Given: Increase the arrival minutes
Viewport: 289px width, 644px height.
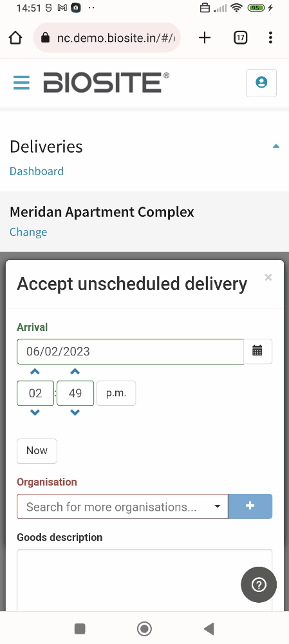Looking at the screenshot, I should 75,372.
